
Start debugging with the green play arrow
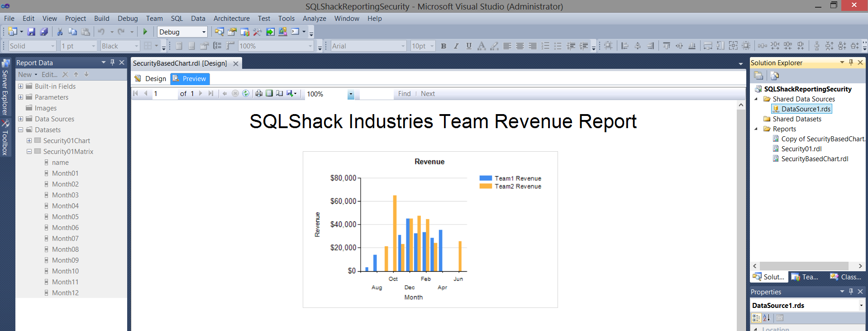(x=145, y=32)
